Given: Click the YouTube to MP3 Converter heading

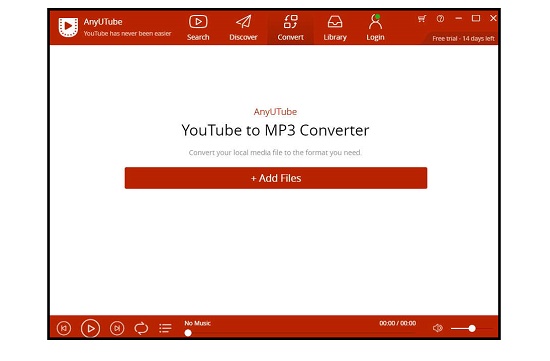Looking at the screenshot, I should tap(275, 131).
